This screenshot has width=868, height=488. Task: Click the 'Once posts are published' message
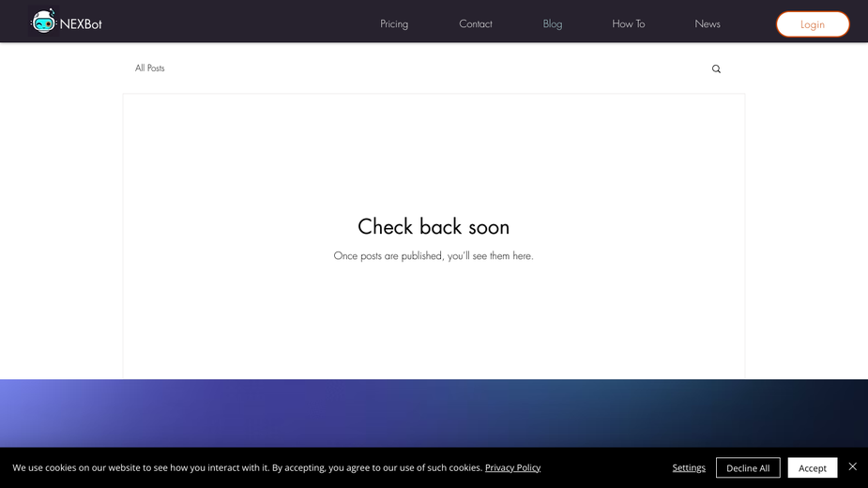pos(434,256)
